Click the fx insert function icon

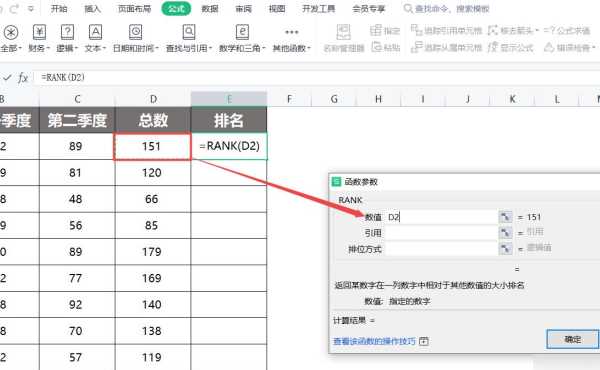point(23,78)
